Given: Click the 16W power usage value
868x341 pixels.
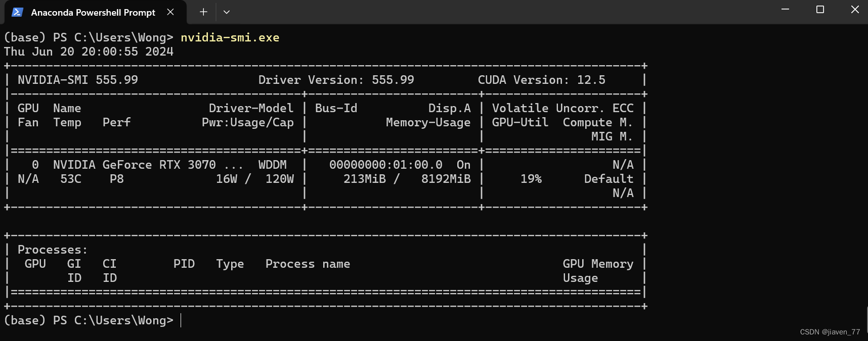Looking at the screenshot, I should 227,179.
